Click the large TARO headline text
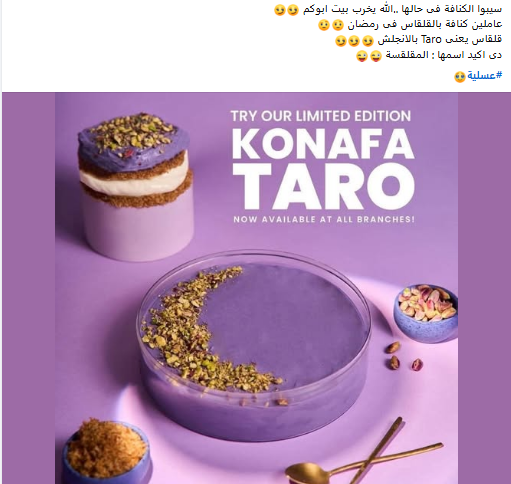The width and height of the screenshot is (511, 484). 324,187
